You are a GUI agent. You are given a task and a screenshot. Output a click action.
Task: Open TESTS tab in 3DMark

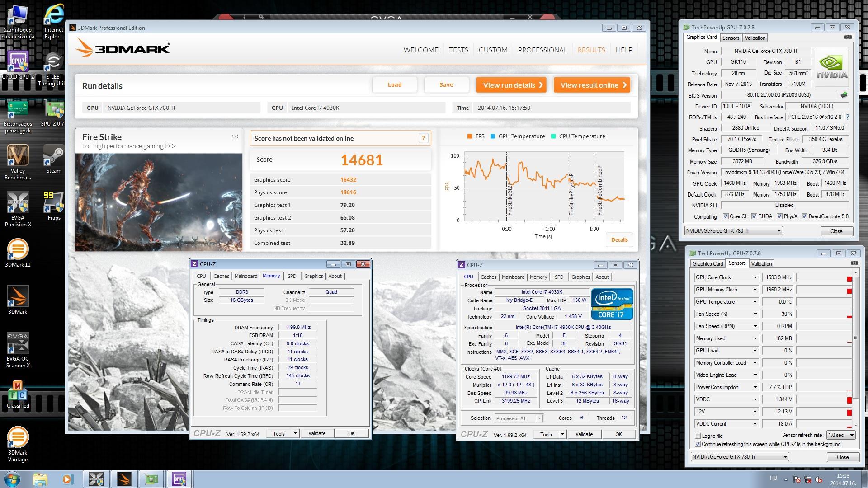point(458,50)
